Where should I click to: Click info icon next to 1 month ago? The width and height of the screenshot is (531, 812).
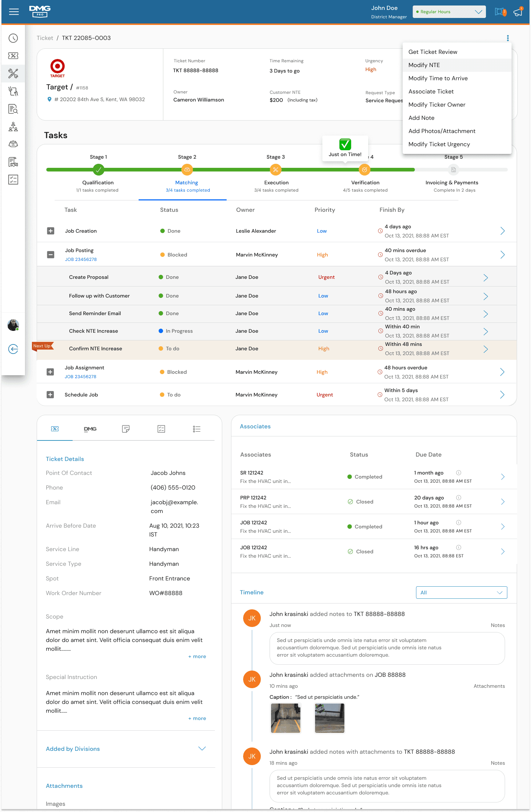pos(459,473)
